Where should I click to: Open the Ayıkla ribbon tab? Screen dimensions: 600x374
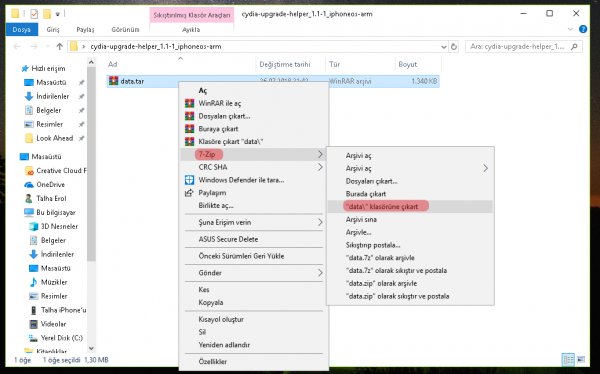pyautogui.click(x=191, y=29)
